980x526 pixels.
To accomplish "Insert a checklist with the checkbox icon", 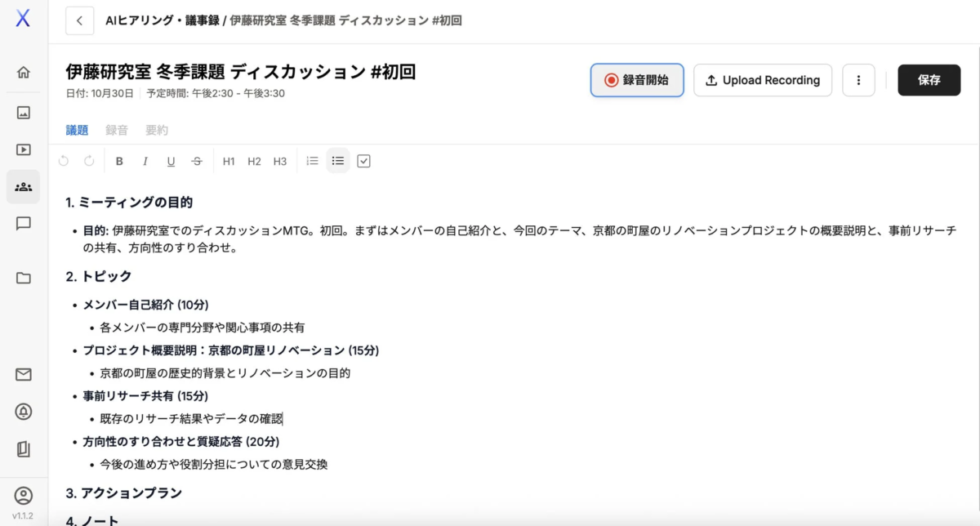I will (363, 160).
